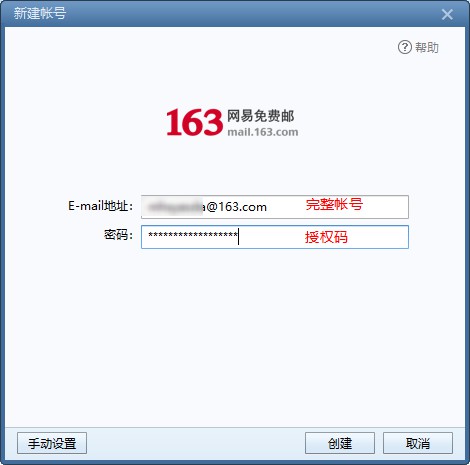Screen dimensions: 470x465
Task: Focus the 密码 password input field
Action: click(x=275, y=237)
